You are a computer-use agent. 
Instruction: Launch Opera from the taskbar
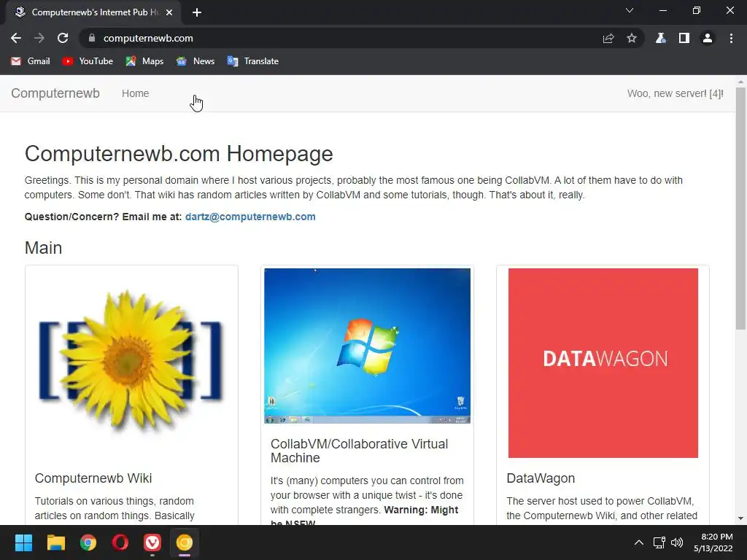(x=120, y=542)
